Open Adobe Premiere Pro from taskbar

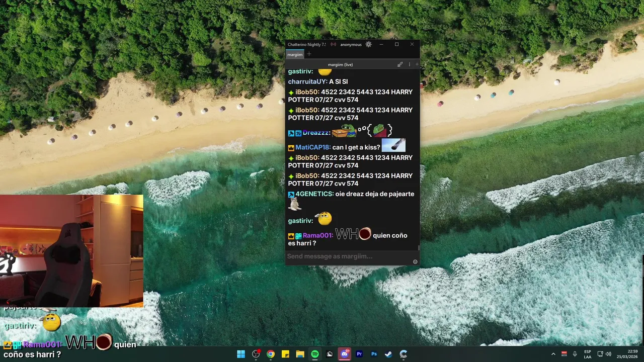click(x=359, y=354)
